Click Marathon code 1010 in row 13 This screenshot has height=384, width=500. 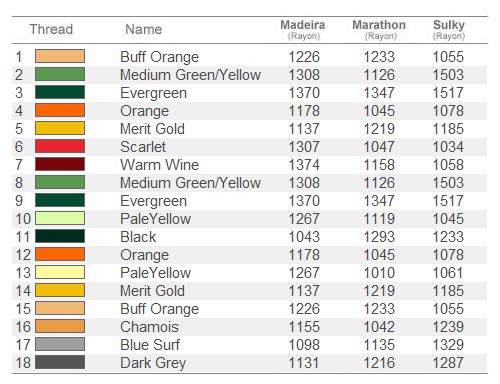[379, 273]
